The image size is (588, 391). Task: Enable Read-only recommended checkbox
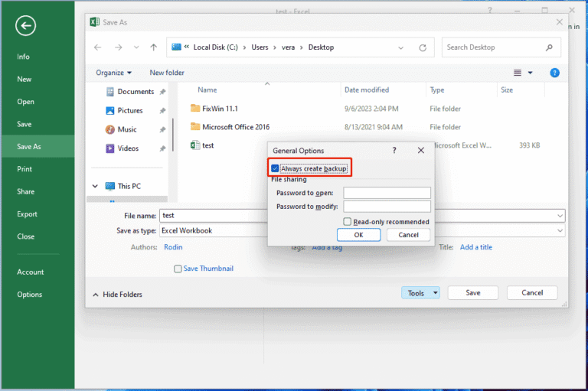click(x=348, y=222)
